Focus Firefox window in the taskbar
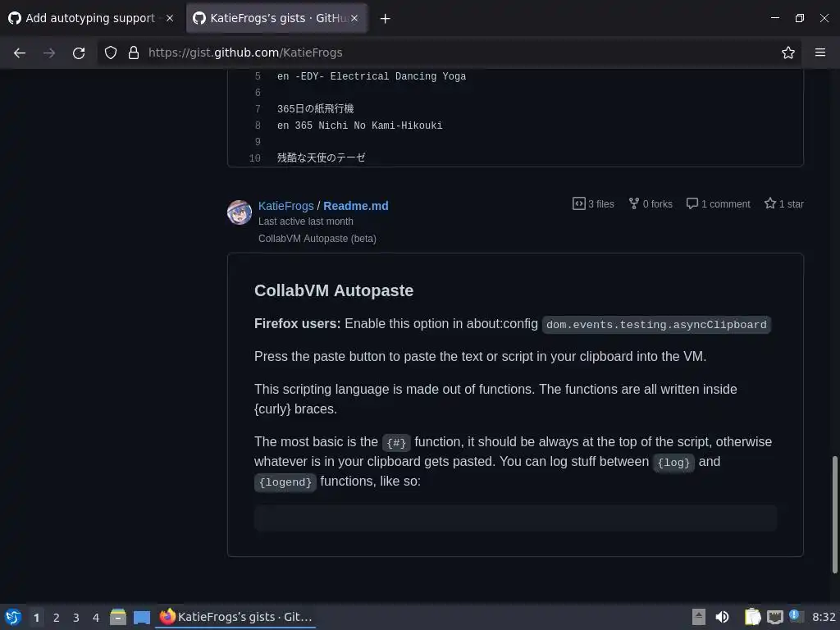Image resolution: width=840 pixels, height=630 pixels. point(235,617)
